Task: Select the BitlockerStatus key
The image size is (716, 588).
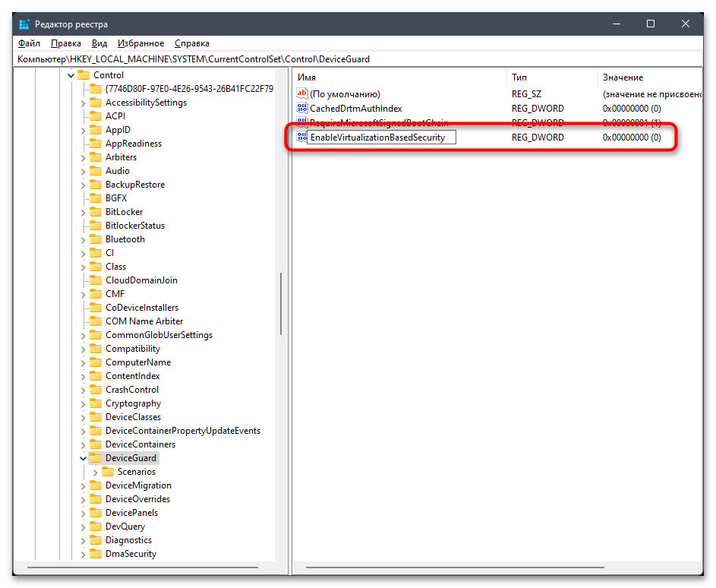Action: tap(134, 225)
